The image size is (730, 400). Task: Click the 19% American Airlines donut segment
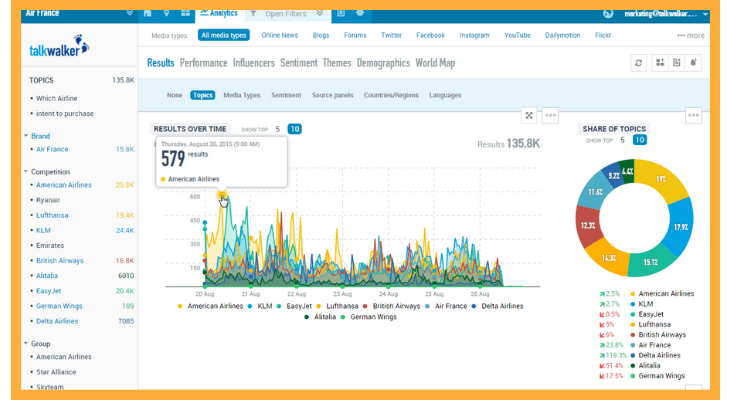coord(662,179)
